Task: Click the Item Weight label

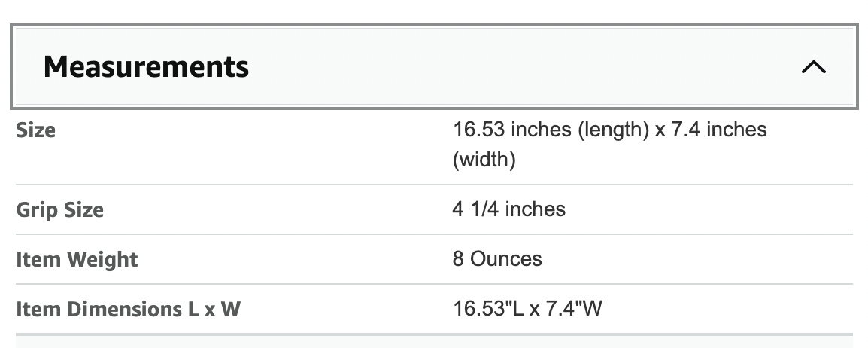Action: [x=77, y=260]
